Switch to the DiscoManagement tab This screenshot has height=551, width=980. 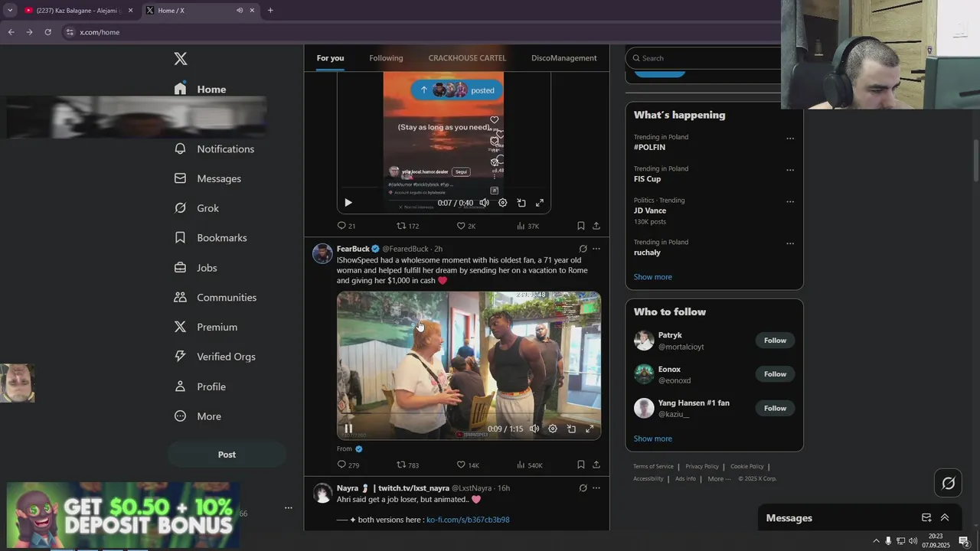coord(563,58)
